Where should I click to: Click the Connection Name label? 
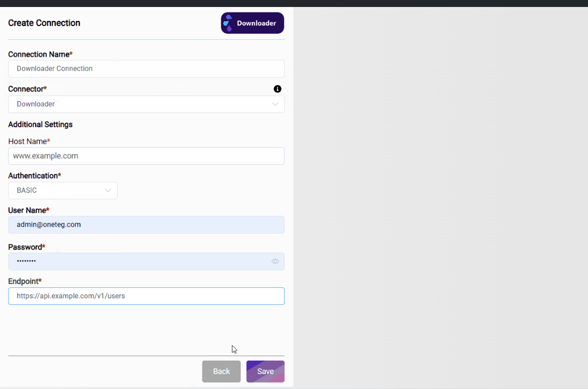[40, 54]
